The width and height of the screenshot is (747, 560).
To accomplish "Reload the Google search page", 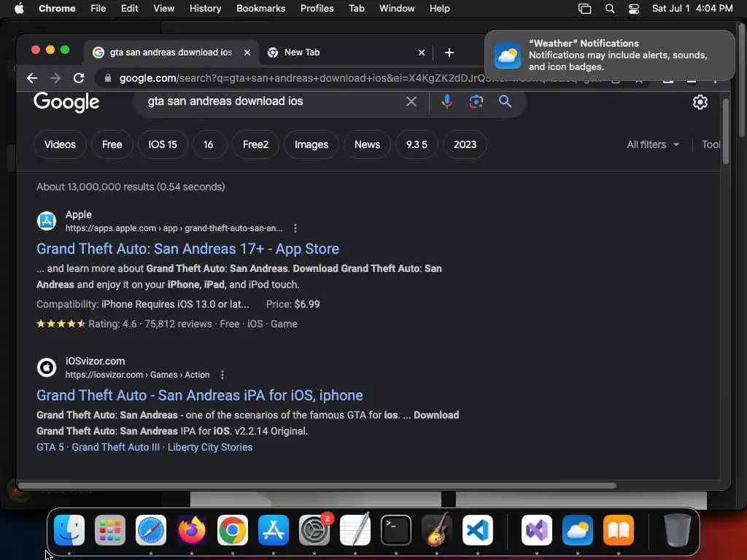I will pyautogui.click(x=79, y=78).
